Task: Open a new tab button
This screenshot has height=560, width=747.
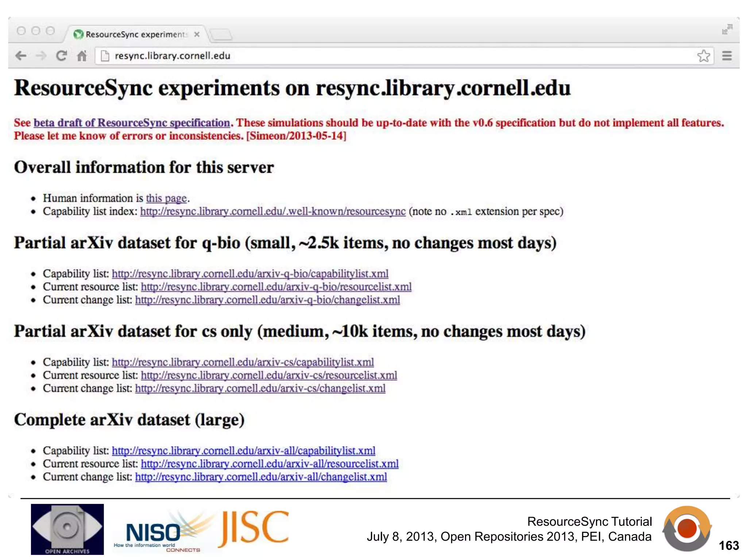Action: (x=221, y=35)
